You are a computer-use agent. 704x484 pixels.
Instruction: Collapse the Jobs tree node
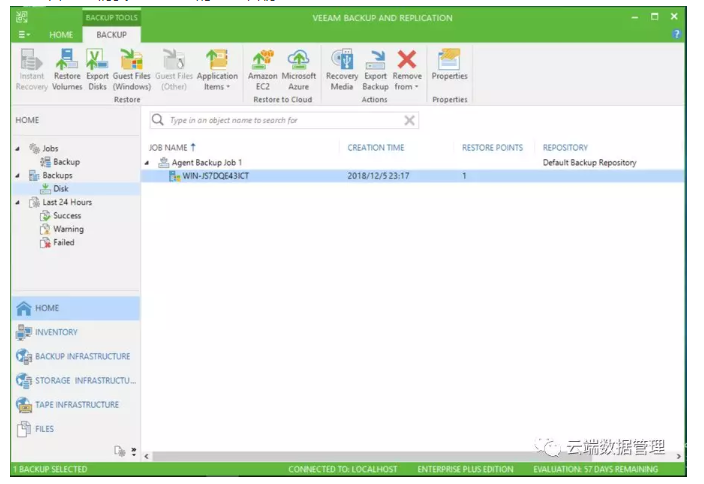[x=18, y=149]
